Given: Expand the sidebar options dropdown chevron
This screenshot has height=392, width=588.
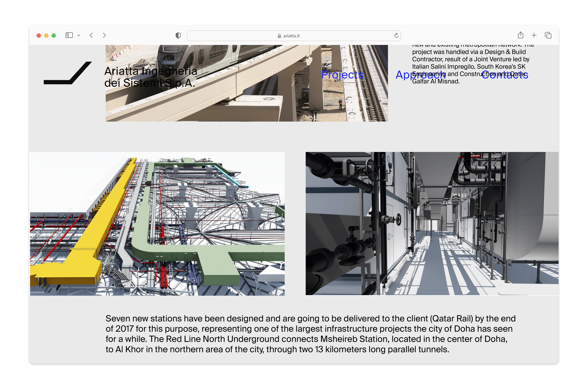Looking at the screenshot, I should (79, 36).
